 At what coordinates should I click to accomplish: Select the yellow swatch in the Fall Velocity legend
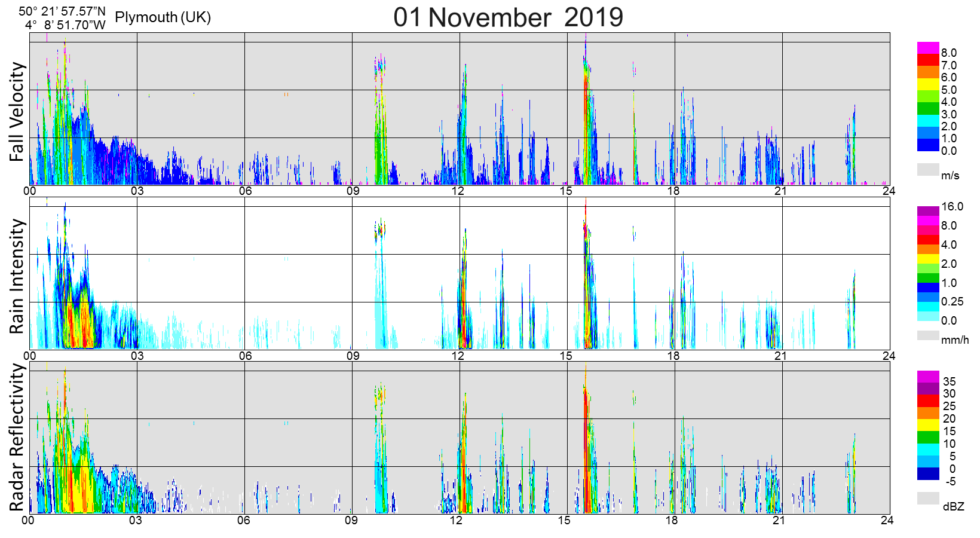928,84
